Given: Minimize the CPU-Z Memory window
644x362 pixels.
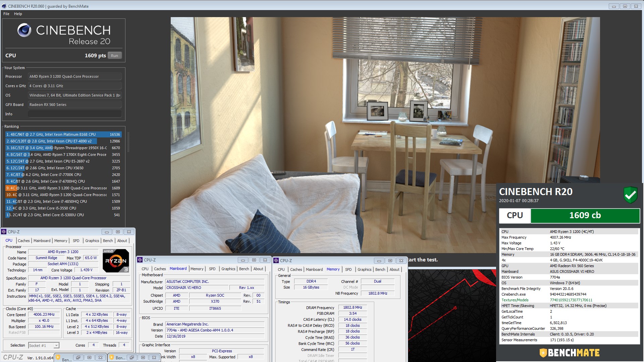Looking at the screenshot, I should coord(379,260).
